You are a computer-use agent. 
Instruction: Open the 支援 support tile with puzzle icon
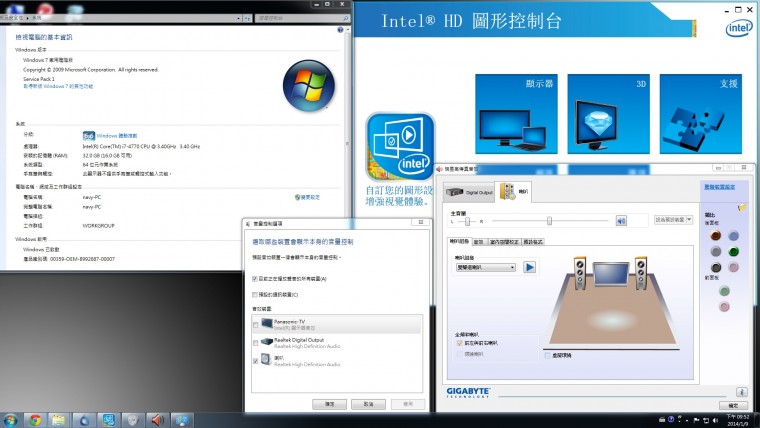click(701, 114)
